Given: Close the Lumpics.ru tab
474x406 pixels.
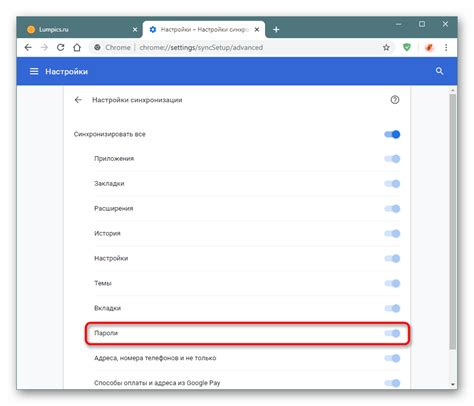Looking at the screenshot, I should coord(135,29).
